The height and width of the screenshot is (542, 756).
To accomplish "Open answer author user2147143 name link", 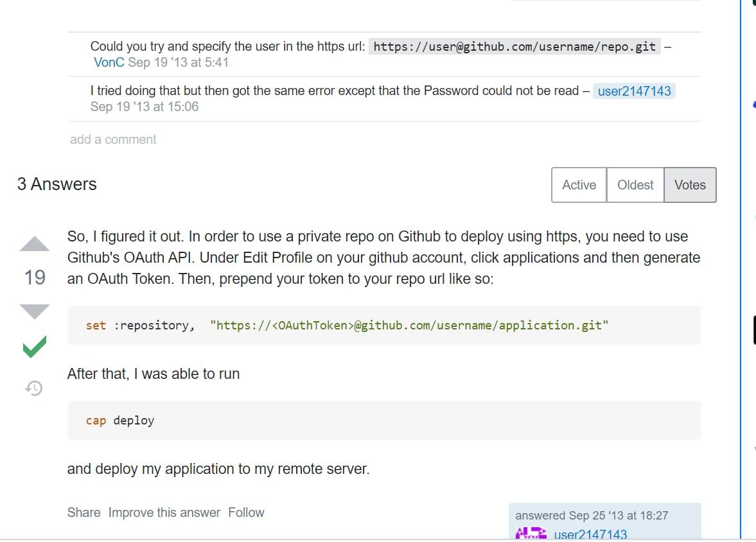I will click(590, 534).
